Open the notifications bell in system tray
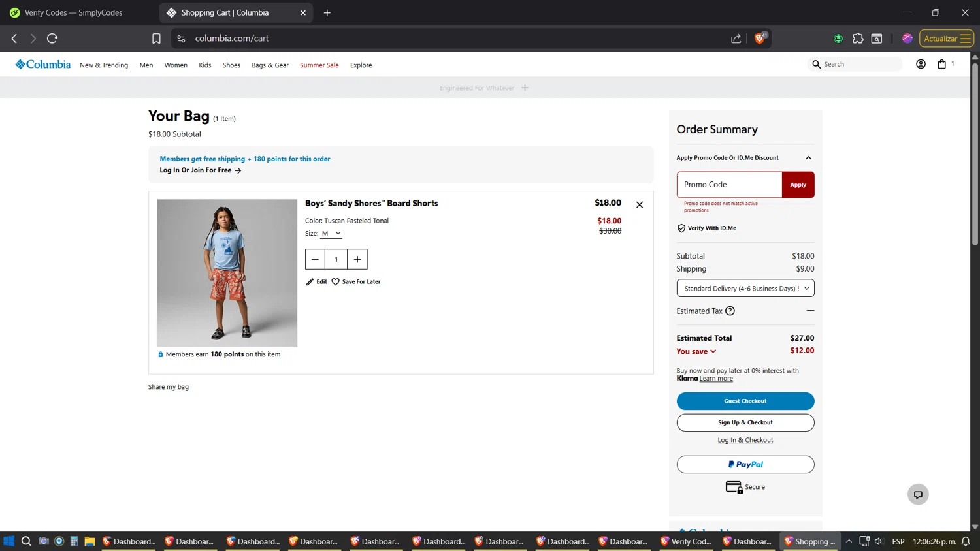 966,541
